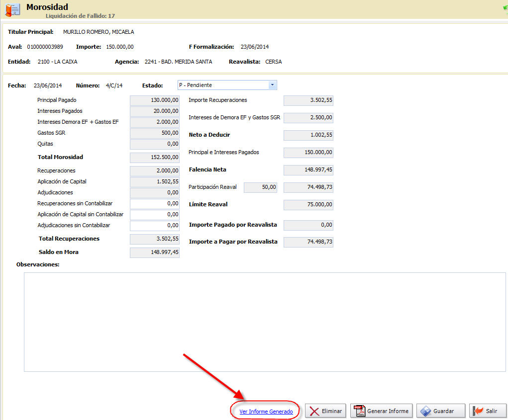Click the Recuperaciones value 2.000,00
The image size is (508, 420).
[155, 171]
